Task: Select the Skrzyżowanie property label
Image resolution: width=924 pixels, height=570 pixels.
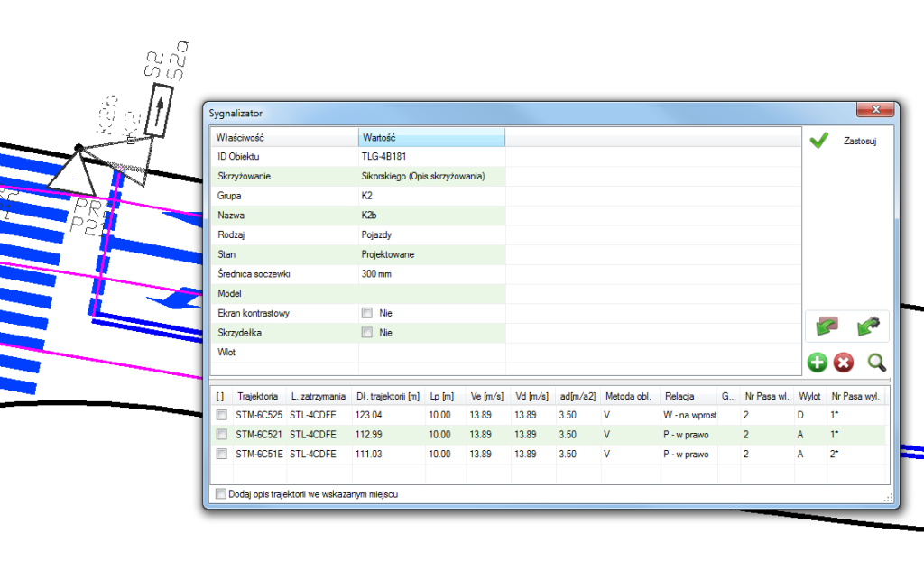Action: [244, 176]
